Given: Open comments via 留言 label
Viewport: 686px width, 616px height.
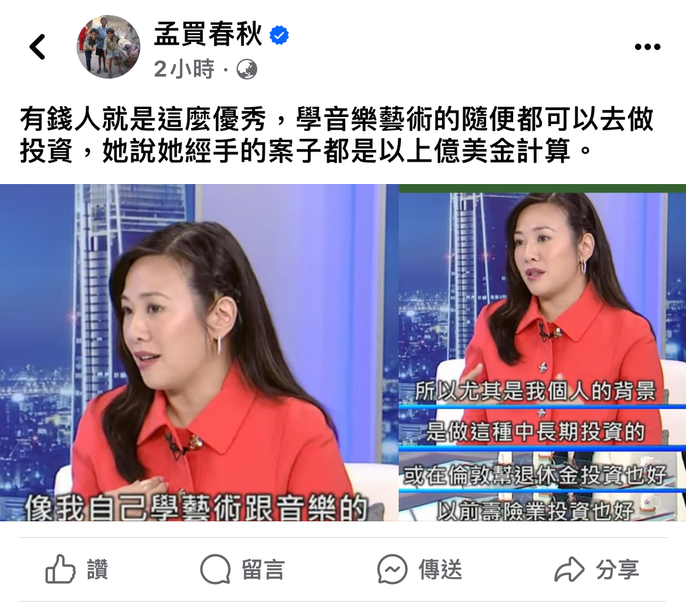Looking at the screenshot, I should 263,570.
